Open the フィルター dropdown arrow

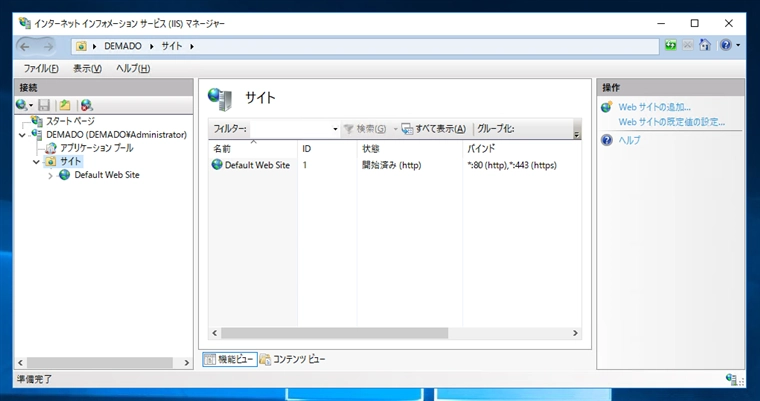335,129
